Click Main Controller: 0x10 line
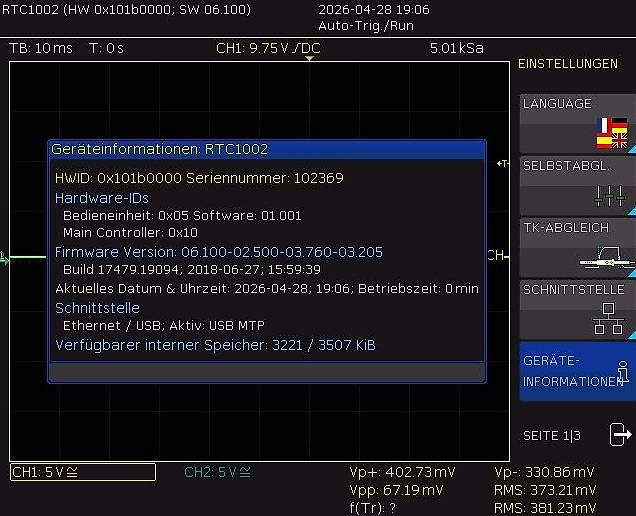 [130, 232]
